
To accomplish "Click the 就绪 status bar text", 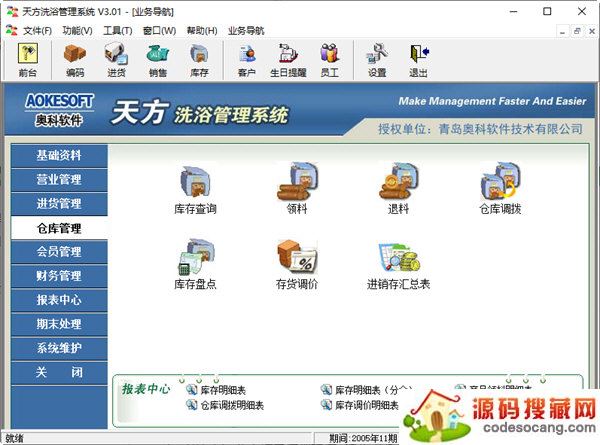I will tap(14, 438).
